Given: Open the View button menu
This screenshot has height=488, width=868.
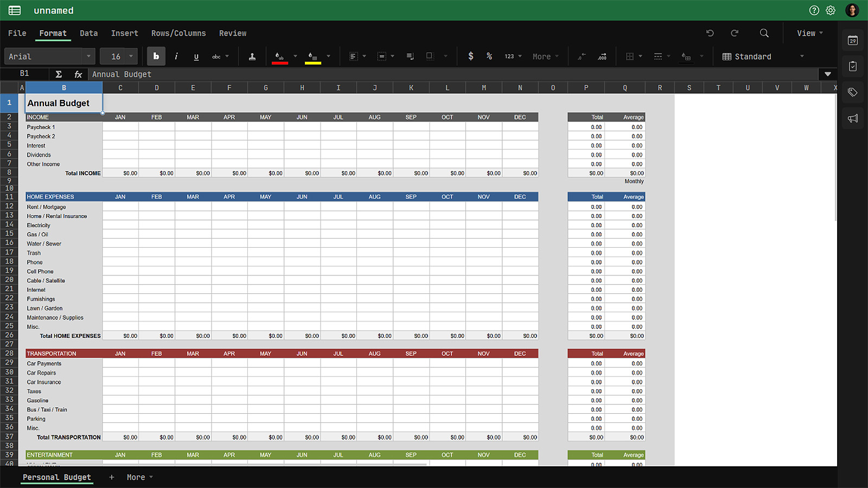Looking at the screenshot, I should (x=809, y=33).
